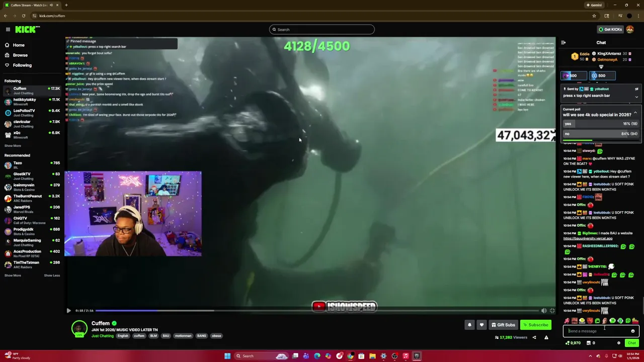The height and width of the screenshot is (362, 644).
Task: Click Show More under Recommended
Action: 13,276
